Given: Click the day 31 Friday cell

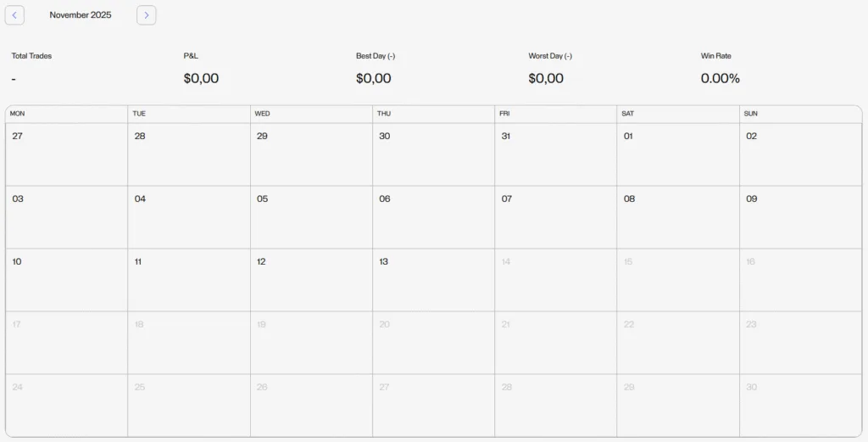Looking at the screenshot, I should [x=555, y=154].
